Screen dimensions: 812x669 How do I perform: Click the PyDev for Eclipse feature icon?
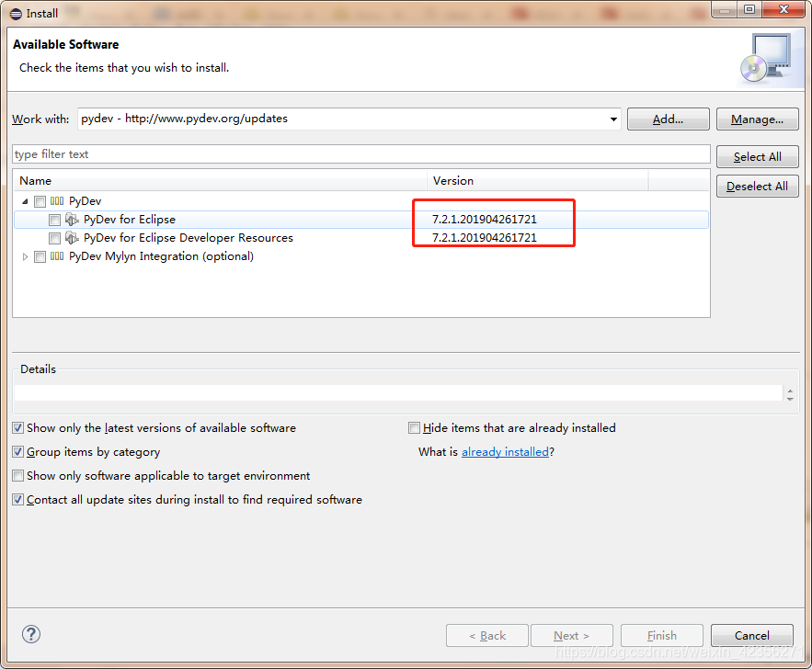click(x=72, y=220)
